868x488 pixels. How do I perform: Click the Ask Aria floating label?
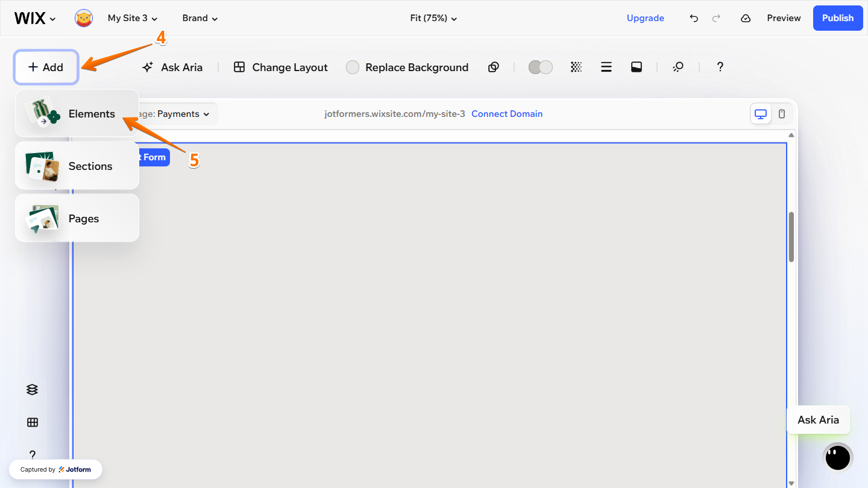(x=818, y=420)
